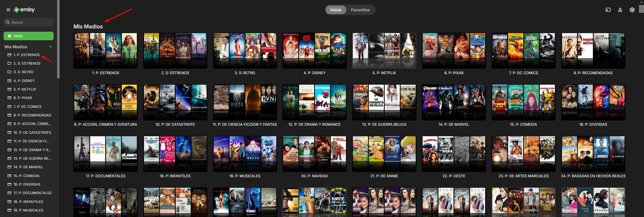Screen dimensions: 644x217
Task: Switch to the Inicio tab
Action: [x=336, y=10]
